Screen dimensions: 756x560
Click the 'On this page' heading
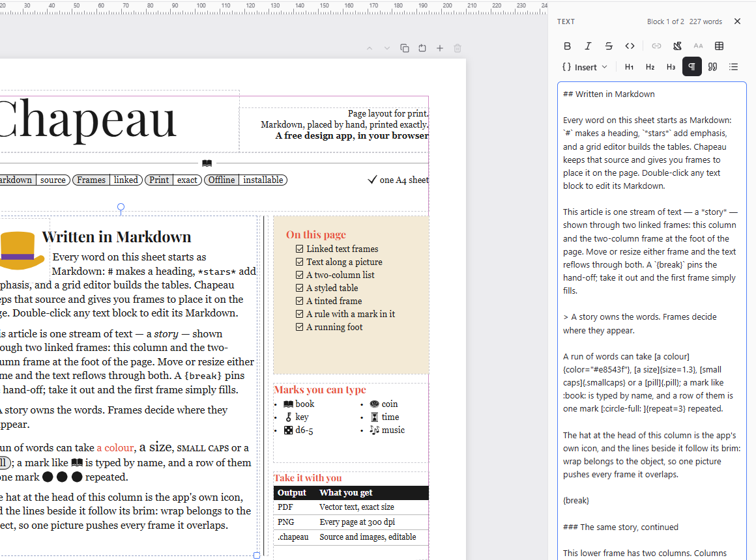[x=316, y=234]
